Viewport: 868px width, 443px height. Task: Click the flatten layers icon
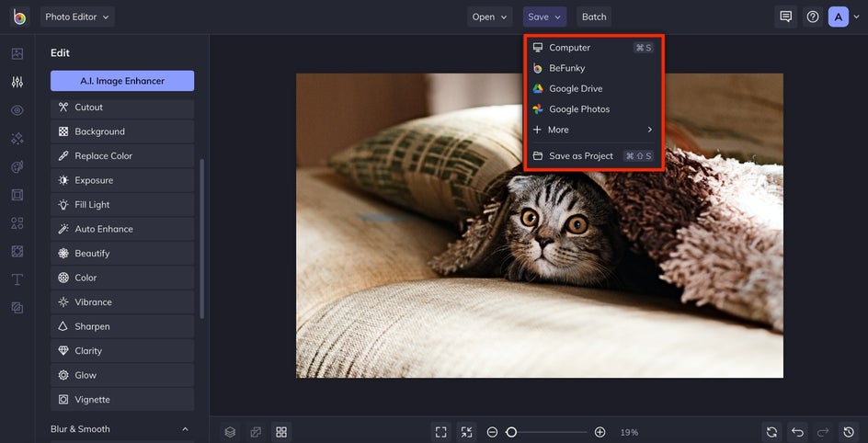pos(256,432)
